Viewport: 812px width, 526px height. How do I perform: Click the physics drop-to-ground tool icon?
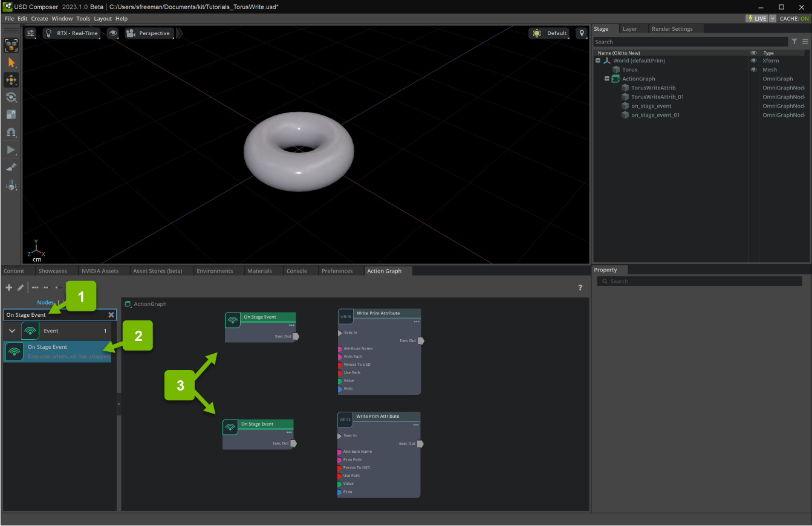tap(11, 185)
